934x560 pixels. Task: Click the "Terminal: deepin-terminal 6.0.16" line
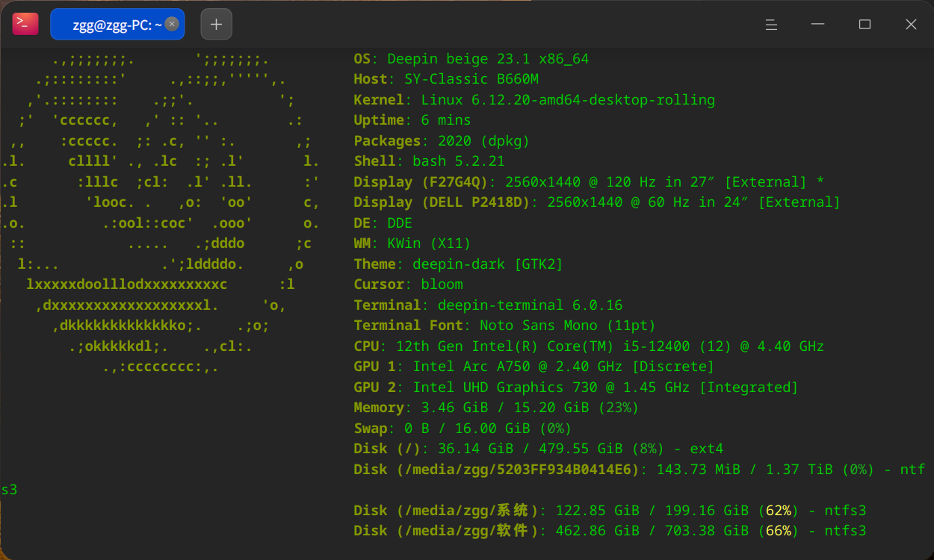[x=488, y=305]
